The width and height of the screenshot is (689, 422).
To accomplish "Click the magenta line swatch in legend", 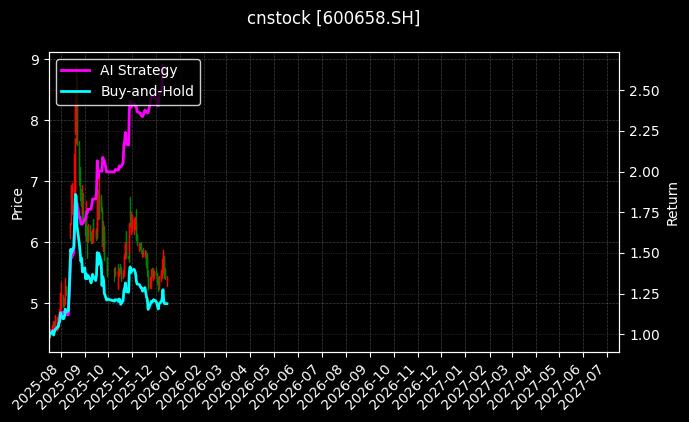I will [x=76, y=70].
